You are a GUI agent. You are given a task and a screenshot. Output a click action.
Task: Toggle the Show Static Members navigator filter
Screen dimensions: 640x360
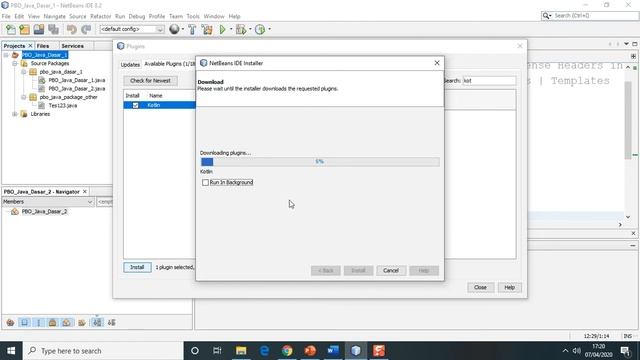pos(39,322)
